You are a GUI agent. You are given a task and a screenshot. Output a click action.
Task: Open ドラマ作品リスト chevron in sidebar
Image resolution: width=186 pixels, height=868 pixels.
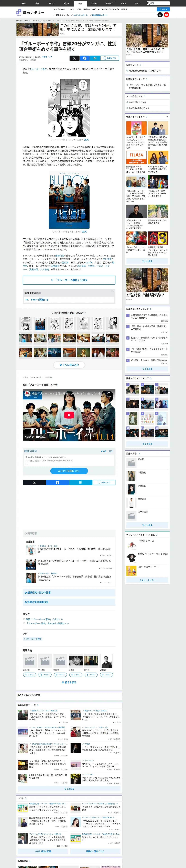click(145, 96)
